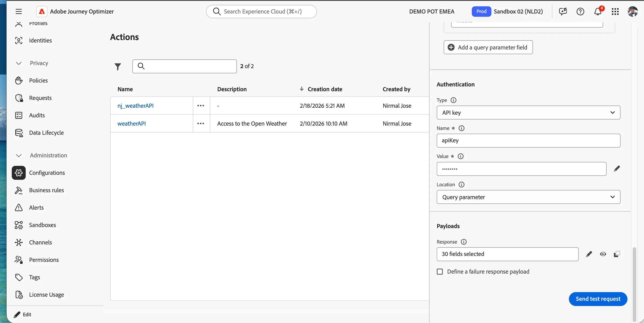Open the Help question mark icon
This screenshot has height=323, width=644.
[x=580, y=12]
